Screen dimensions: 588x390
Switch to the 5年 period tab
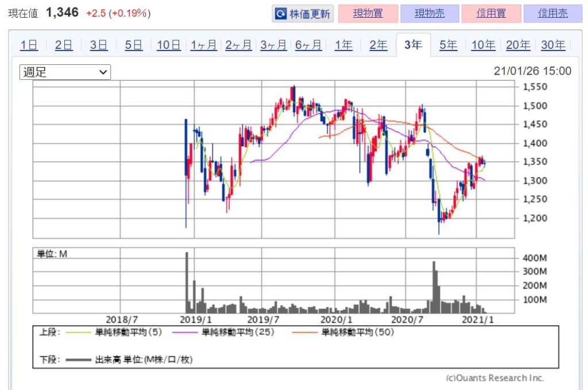coord(448,45)
